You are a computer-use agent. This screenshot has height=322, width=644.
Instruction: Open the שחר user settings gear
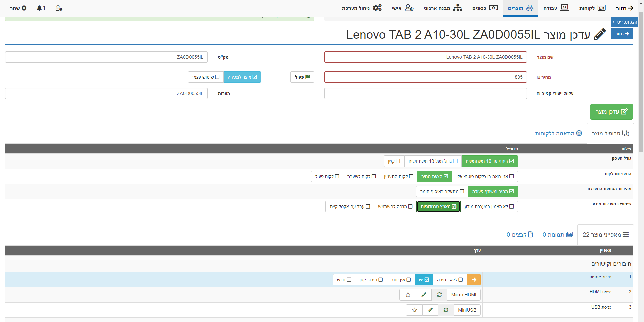[18, 8]
